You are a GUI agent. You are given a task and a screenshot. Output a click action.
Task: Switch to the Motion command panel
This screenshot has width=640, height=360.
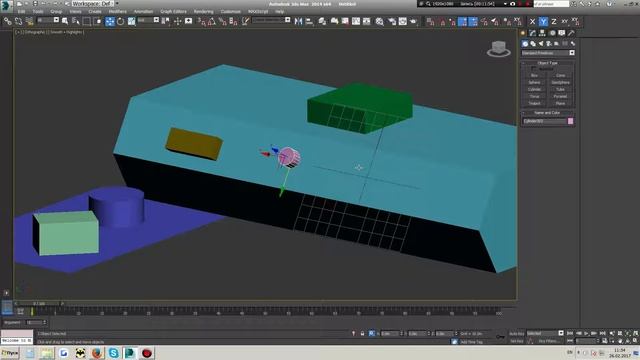[552, 33]
